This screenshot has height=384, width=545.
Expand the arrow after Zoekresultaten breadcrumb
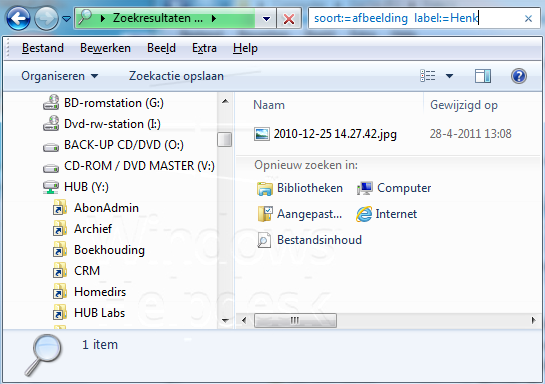coord(214,18)
